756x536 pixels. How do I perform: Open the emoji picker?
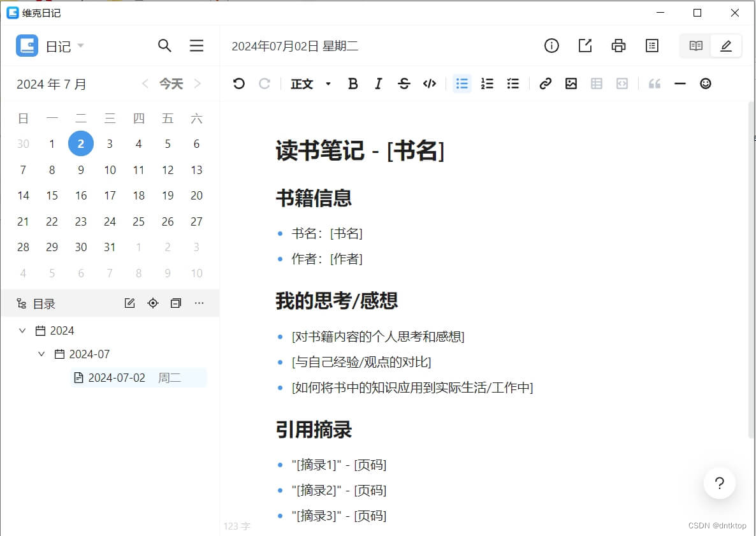[706, 84]
